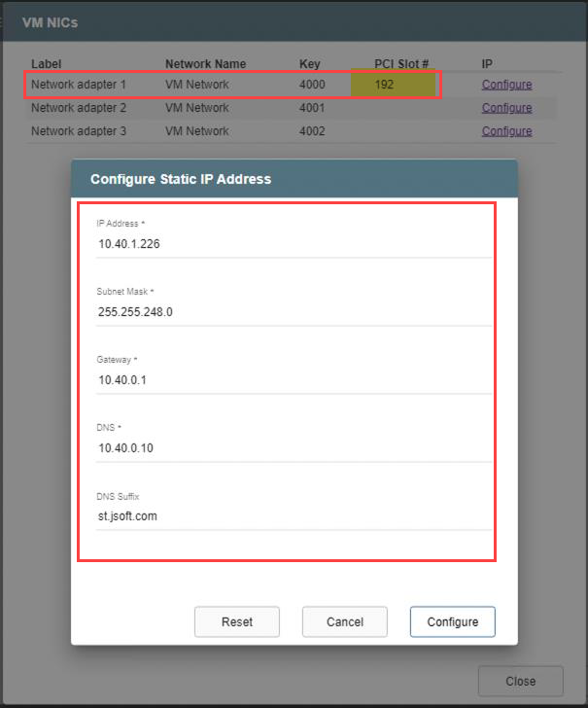588x708 pixels.
Task: Open Configure link for Network adapter 3
Action: click(x=506, y=131)
